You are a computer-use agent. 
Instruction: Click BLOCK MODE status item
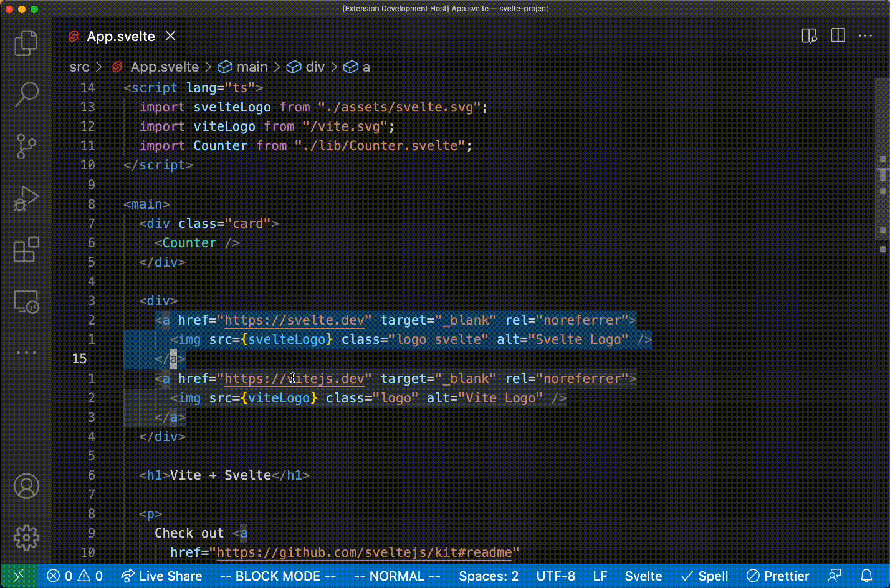pyautogui.click(x=278, y=576)
